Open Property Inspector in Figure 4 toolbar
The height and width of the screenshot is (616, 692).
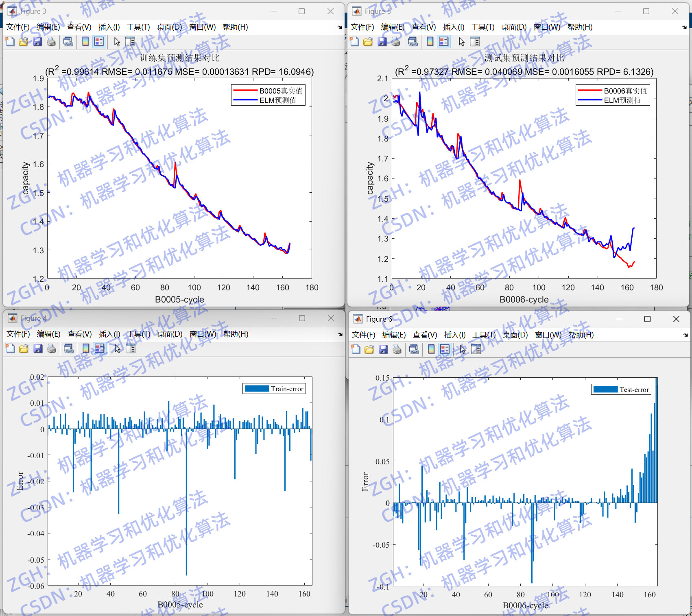point(131,348)
